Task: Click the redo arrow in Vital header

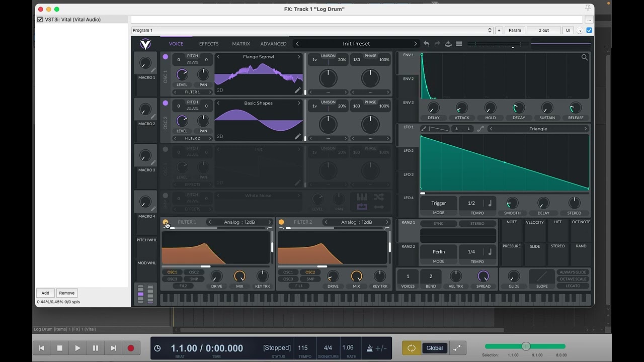Action: click(x=437, y=44)
